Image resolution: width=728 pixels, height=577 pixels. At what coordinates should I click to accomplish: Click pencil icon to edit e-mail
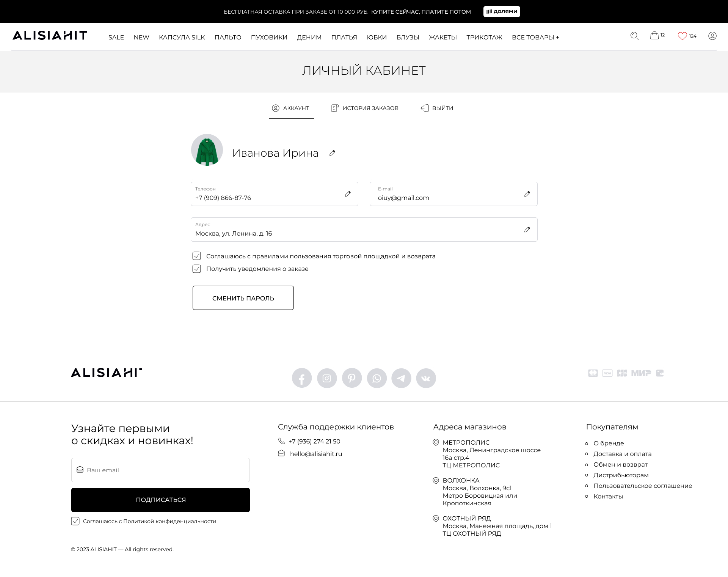pos(527,194)
